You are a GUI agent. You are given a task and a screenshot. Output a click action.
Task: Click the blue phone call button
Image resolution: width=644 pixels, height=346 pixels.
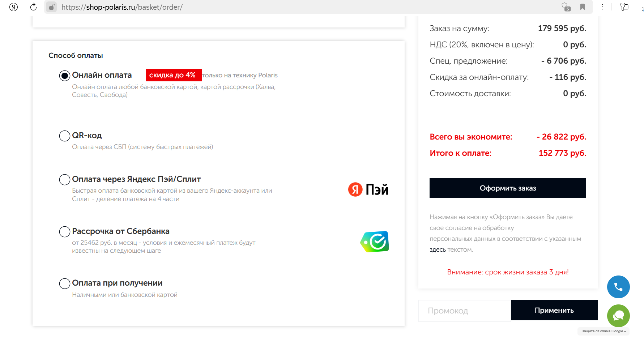click(618, 287)
